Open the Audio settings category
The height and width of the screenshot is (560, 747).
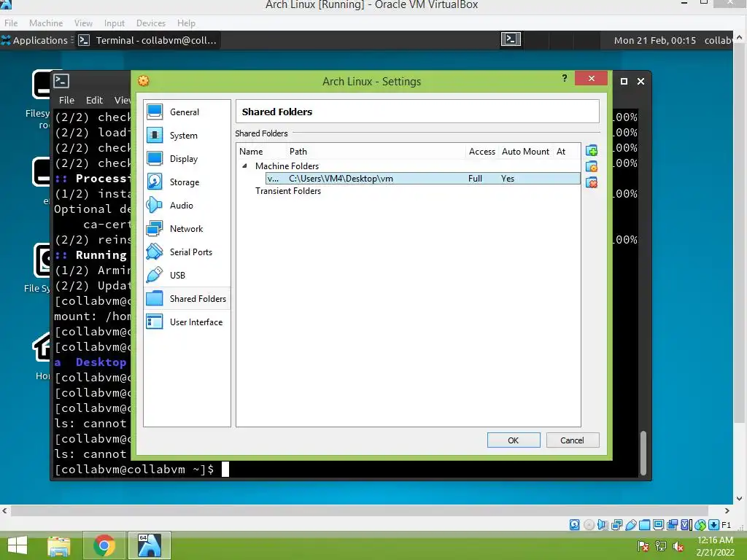pyautogui.click(x=186, y=205)
